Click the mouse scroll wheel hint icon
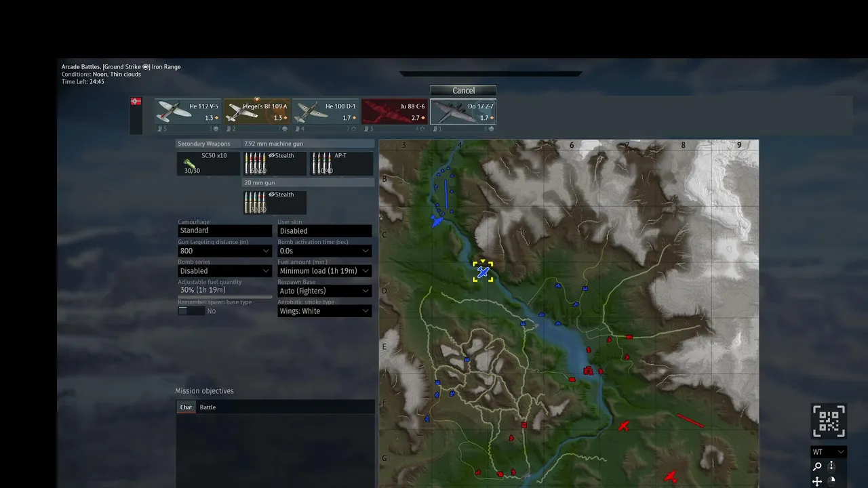Image resolution: width=868 pixels, height=488 pixels. (832, 466)
